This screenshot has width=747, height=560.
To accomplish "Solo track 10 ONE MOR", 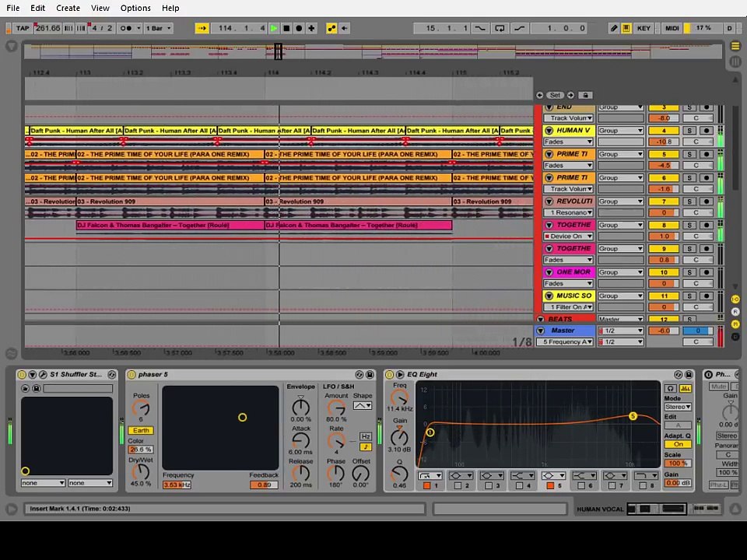I will 689,272.
